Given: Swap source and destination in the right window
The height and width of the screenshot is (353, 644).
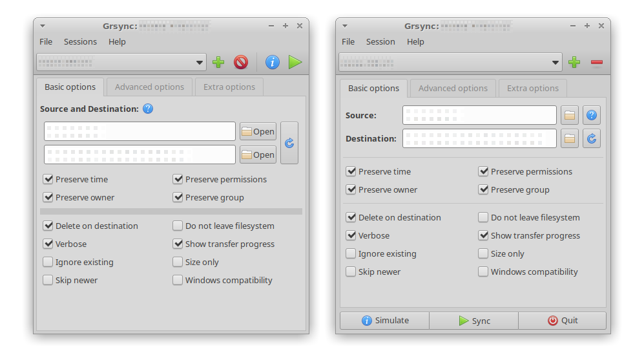Looking at the screenshot, I should click(592, 138).
